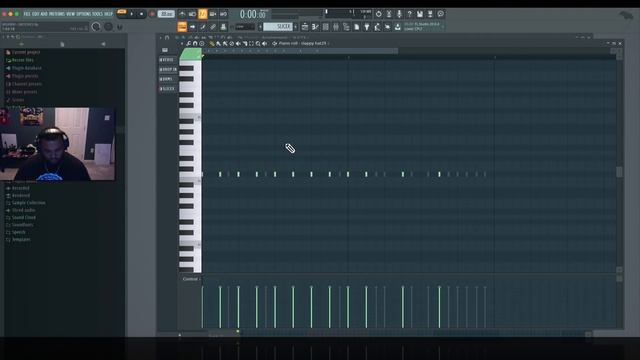640x360 pixels.
Task: Click the chat bubble icon at toolbar end
Action: (440, 14)
